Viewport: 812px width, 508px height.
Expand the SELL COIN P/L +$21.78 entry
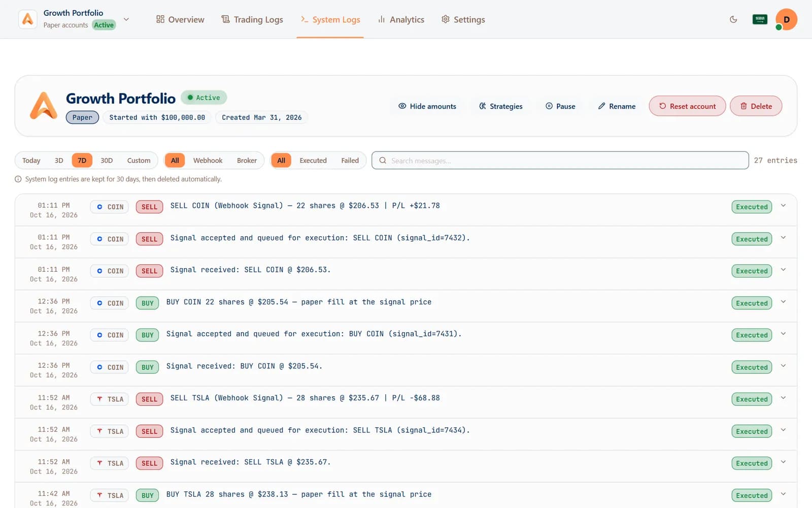(x=783, y=206)
